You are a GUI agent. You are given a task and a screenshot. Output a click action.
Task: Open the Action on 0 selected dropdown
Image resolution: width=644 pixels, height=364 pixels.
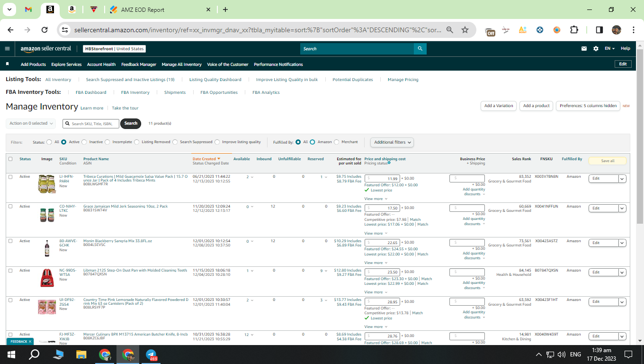[31, 123]
